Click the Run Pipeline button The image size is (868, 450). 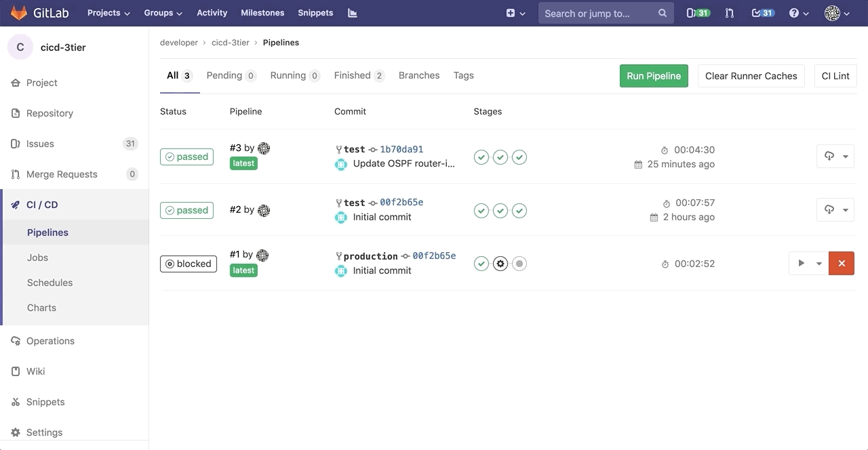pos(654,76)
